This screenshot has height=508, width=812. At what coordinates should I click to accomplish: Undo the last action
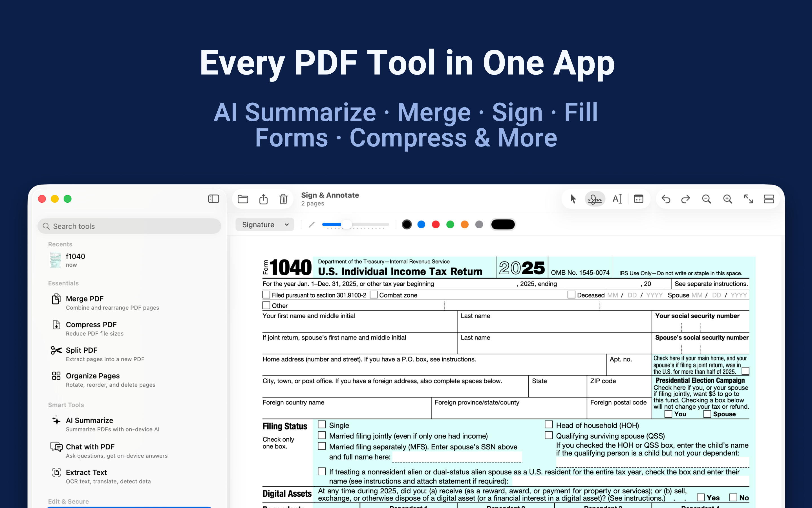tap(666, 199)
